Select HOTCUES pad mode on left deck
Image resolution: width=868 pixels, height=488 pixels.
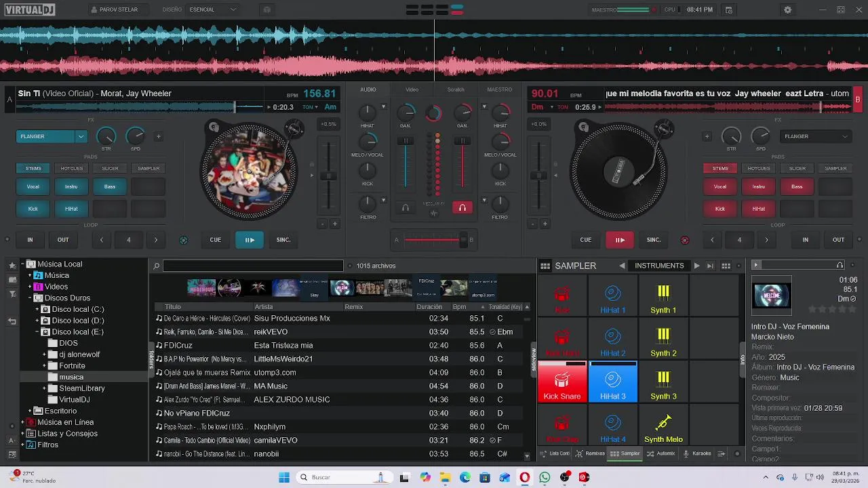(x=72, y=168)
